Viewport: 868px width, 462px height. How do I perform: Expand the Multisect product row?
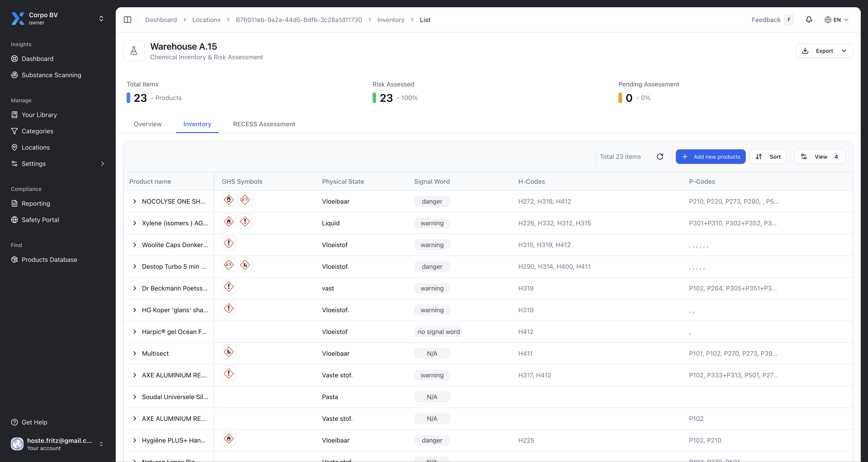coord(134,353)
